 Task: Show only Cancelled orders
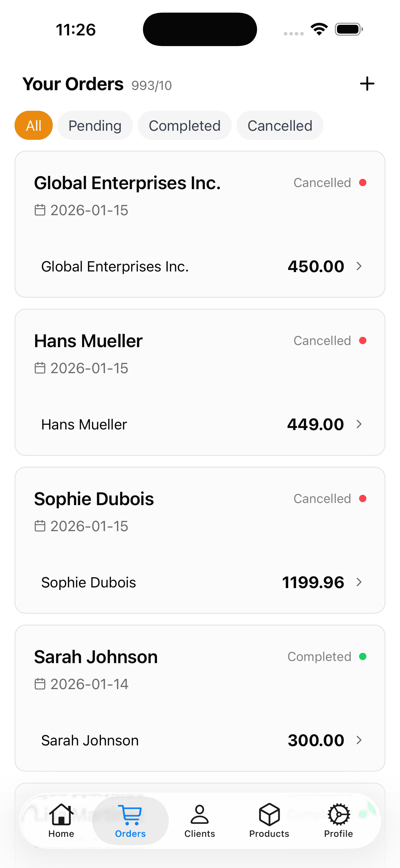[x=280, y=125]
